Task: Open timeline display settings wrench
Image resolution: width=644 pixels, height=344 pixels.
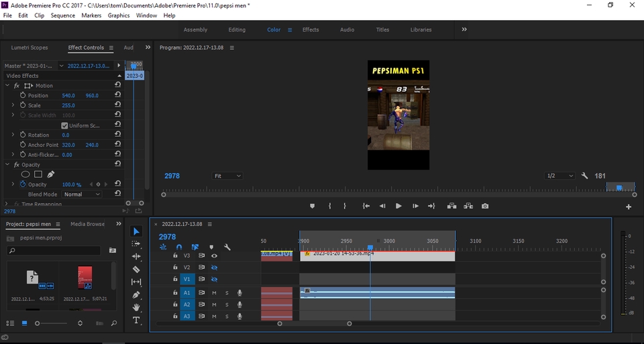Action: (x=227, y=247)
